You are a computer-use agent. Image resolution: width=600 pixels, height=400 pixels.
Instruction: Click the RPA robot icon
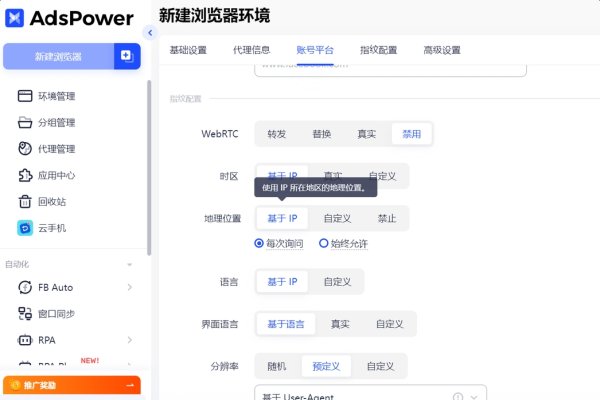tap(25, 340)
